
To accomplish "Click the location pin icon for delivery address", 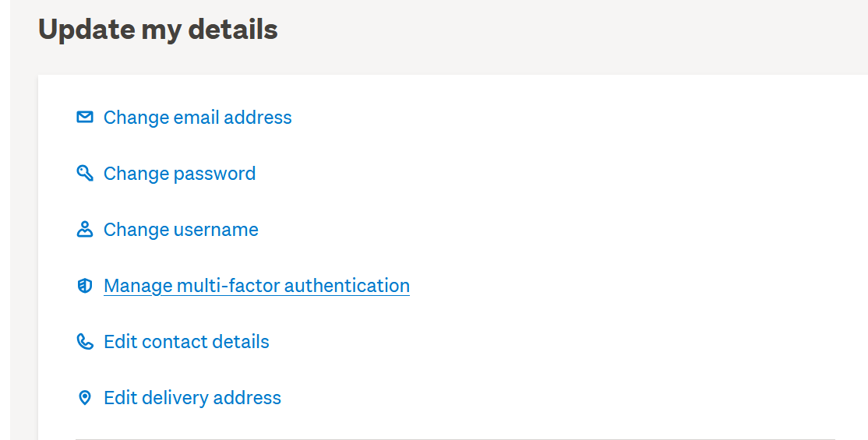I will point(85,398).
